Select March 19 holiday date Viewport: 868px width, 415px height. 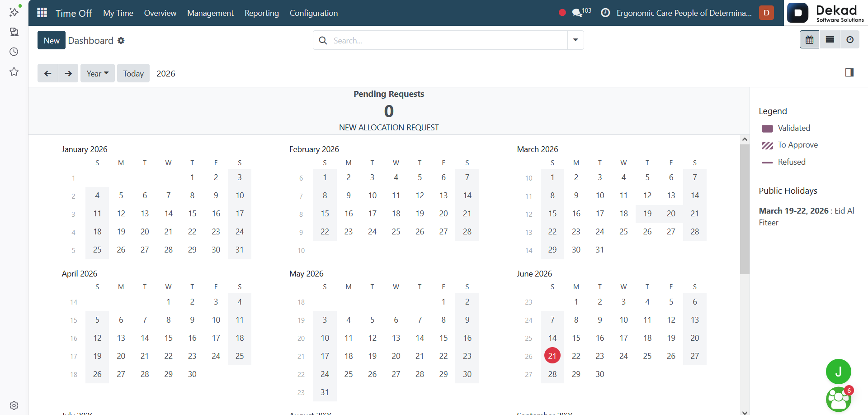click(647, 214)
